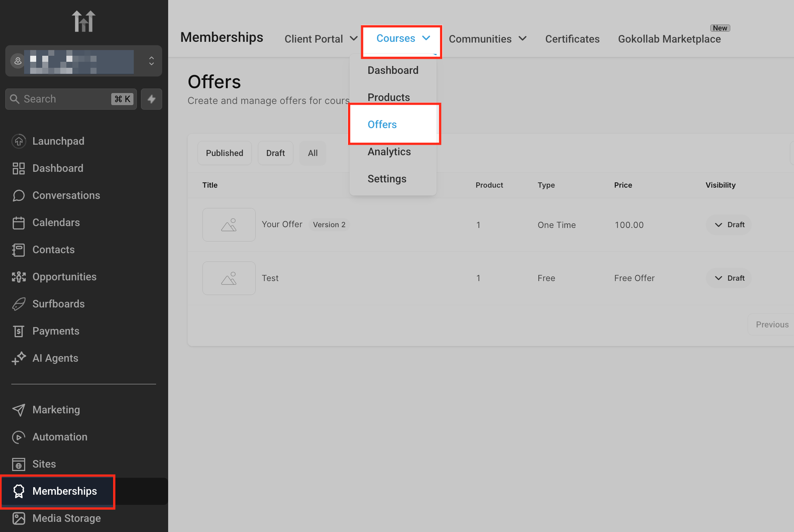Expand the Communities dropdown menu
Viewport: 794px width, 532px height.
487,39
